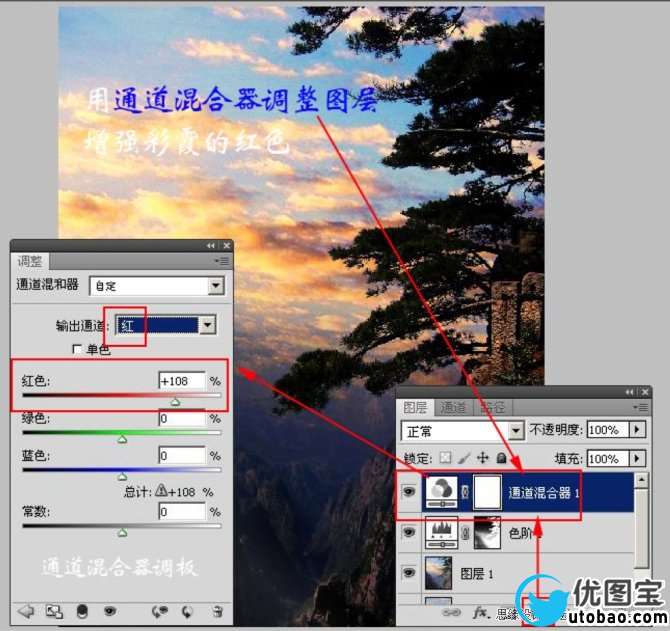Open the 不透明度 opacity flyout arrow
670x631 pixels.
point(636,430)
